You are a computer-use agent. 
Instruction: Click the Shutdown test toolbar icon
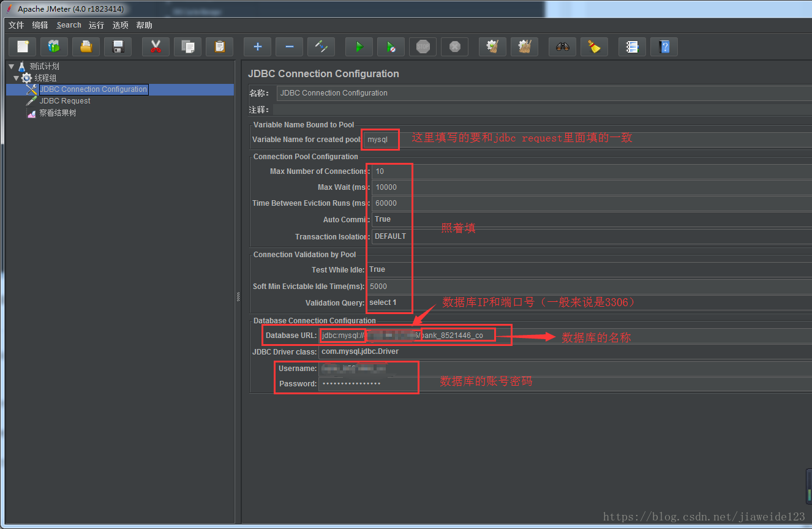click(454, 47)
